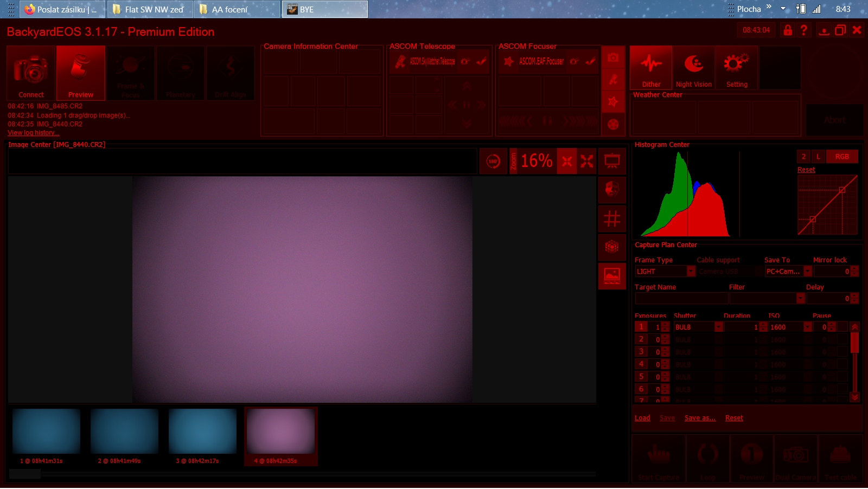Click the Abort button
The width and height of the screenshot is (868, 489).
(834, 120)
